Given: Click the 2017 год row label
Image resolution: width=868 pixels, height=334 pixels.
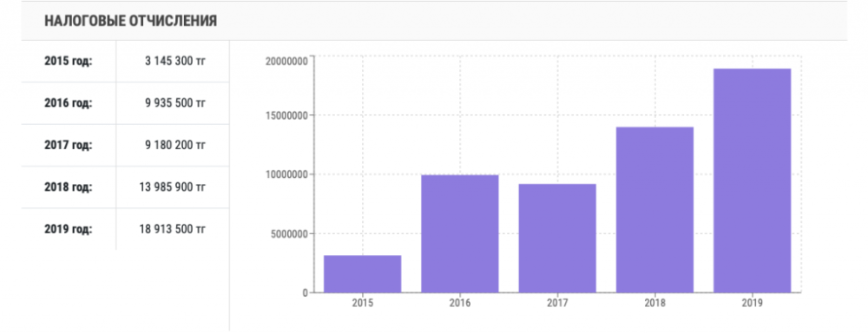Looking at the screenshot, I should [x=68, y=145].
